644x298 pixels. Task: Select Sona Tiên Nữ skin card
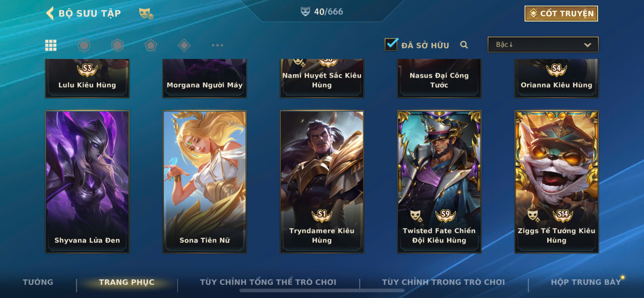(205, 182)
